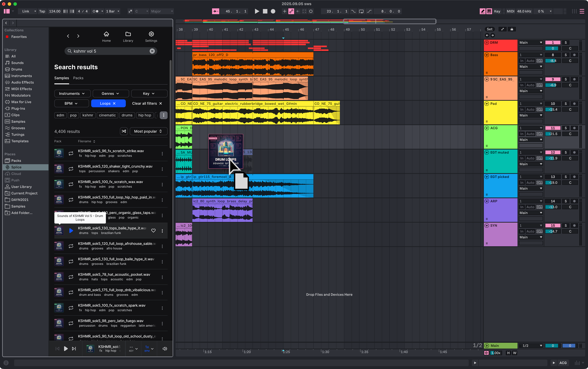The height and width of the screenshot is (369, 588).
Task: Open the quantization 1 Bar menu
Action: pyautogui.click(x=112, y=11)
